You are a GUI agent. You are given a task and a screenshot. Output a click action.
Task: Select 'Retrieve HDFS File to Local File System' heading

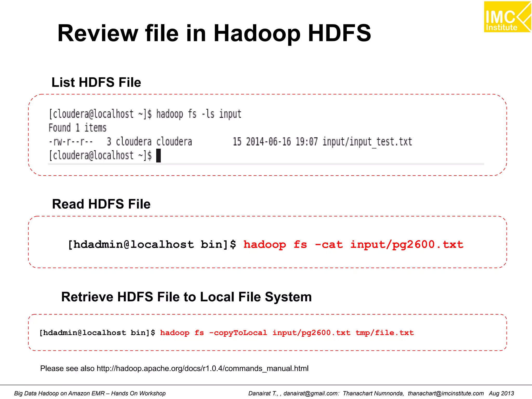(x=187, y=297)
